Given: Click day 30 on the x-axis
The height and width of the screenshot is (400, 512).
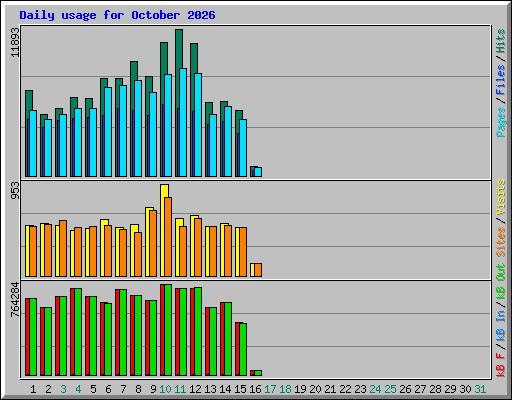Looking at the screenshot, I should pyautogui.click(x=465, y=389).
